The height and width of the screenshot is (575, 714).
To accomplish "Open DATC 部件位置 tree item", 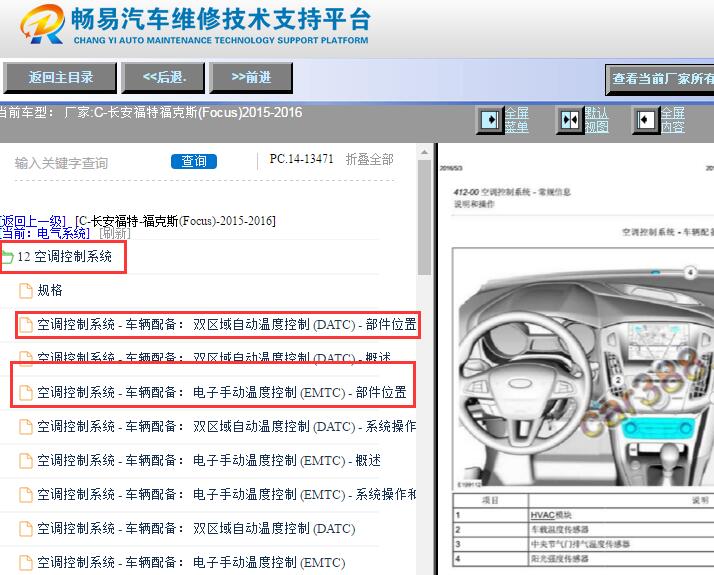I will [x=227, y=325].
